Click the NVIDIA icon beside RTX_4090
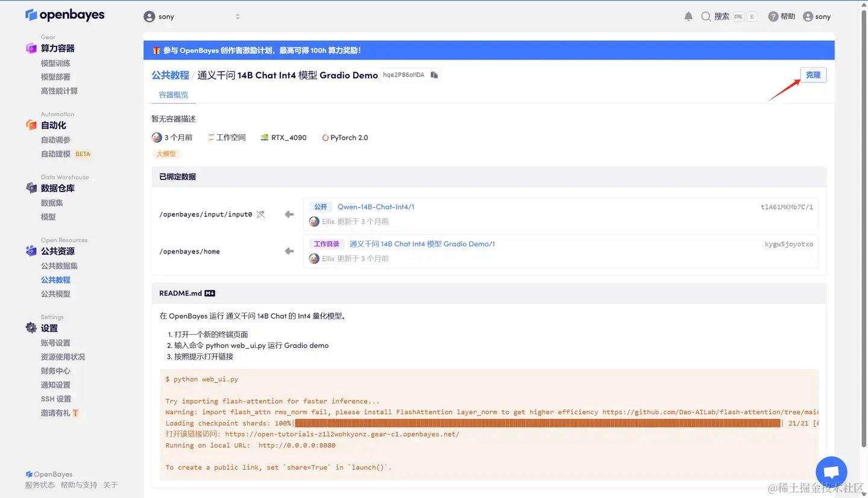The image size is (868, 498). (265, 137)
